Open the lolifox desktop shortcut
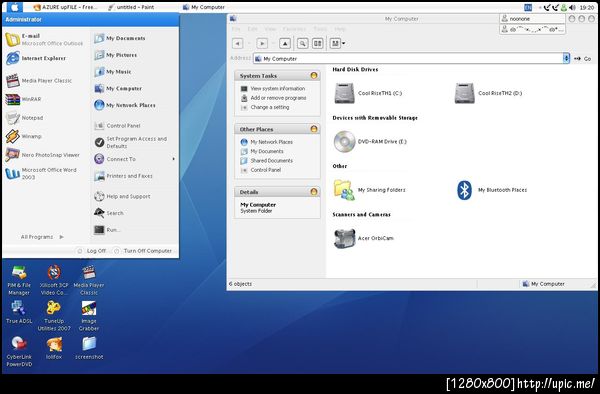Viewport: 600px width, 394px height. coord(54,348)
